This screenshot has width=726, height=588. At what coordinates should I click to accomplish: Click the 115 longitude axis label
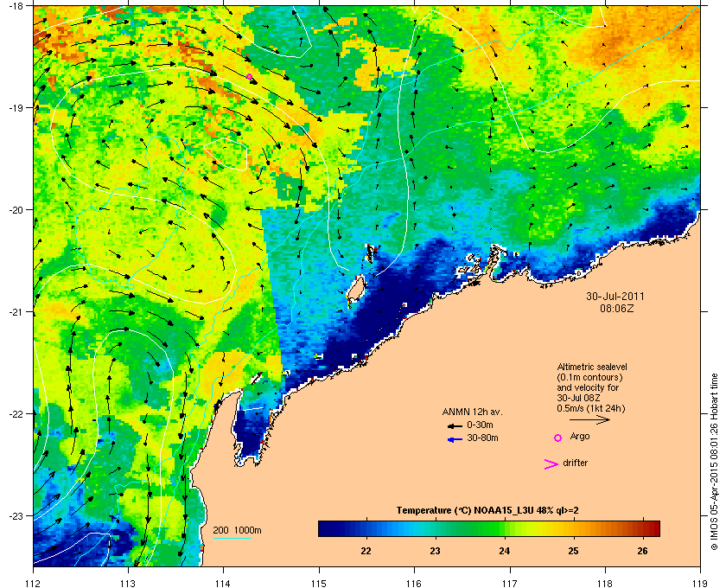coord(319,584)
